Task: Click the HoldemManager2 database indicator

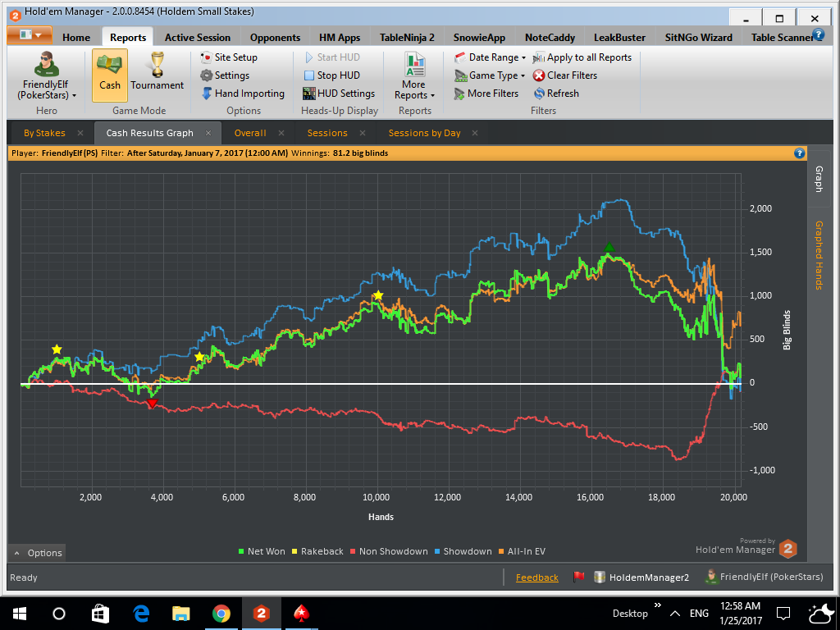Action: point(641,577)
